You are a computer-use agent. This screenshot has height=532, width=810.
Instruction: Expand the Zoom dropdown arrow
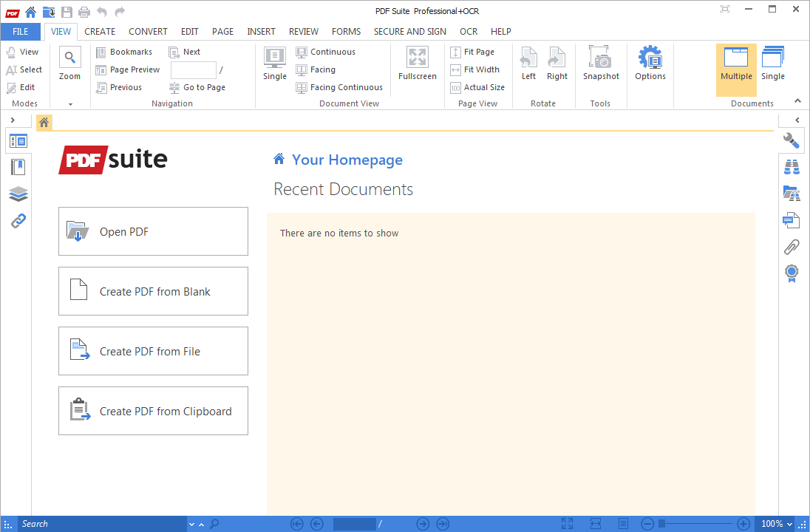(70, 104)
